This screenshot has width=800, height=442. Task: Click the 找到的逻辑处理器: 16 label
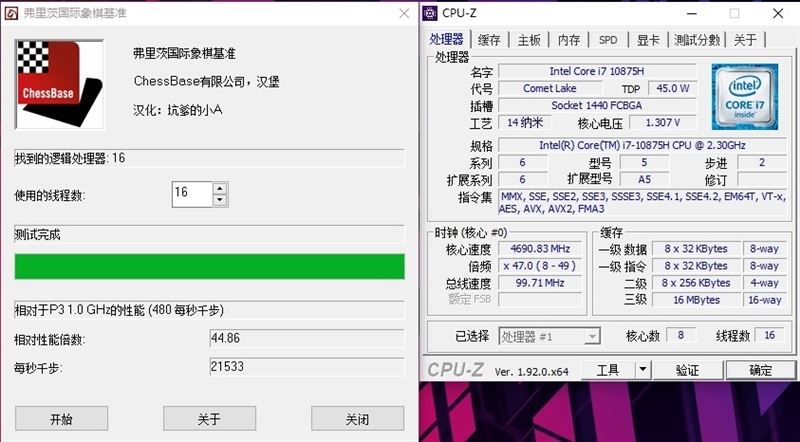coord(70,158)
